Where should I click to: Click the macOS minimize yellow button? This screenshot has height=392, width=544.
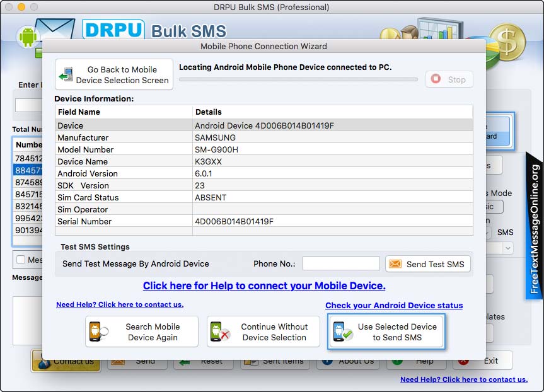pos(21,6)
